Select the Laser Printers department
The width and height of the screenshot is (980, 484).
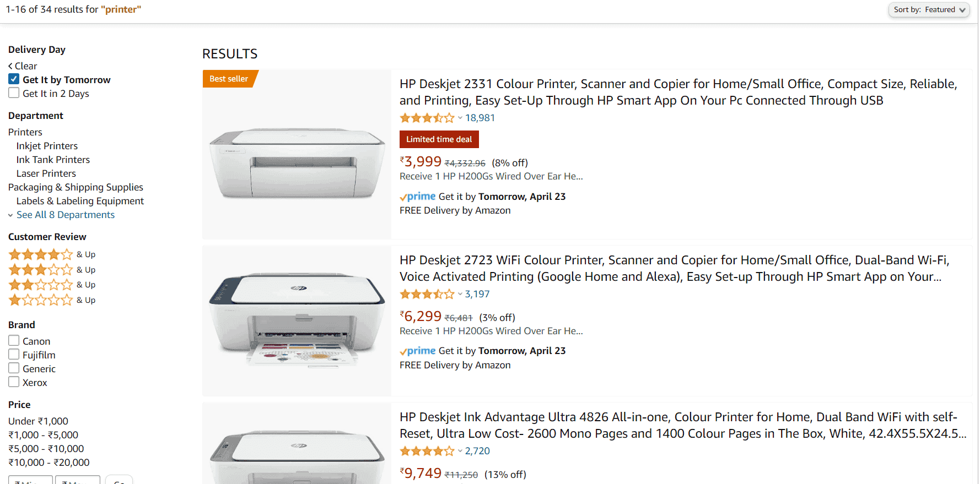coord(46,173)
